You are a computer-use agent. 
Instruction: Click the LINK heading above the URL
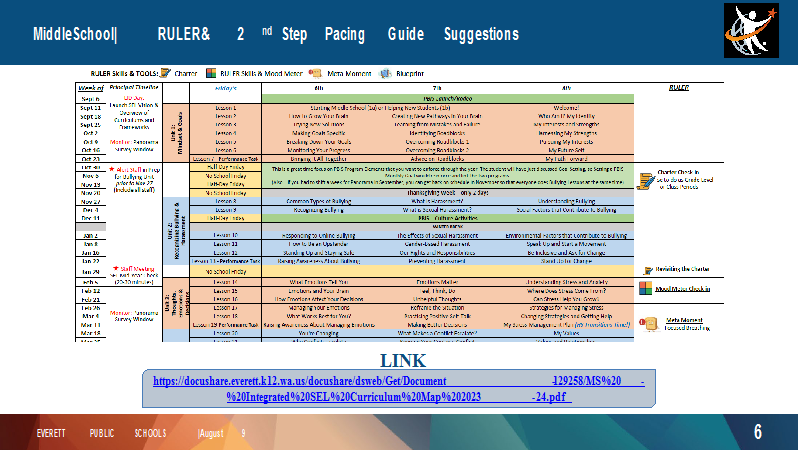click(x=403, y=361)
